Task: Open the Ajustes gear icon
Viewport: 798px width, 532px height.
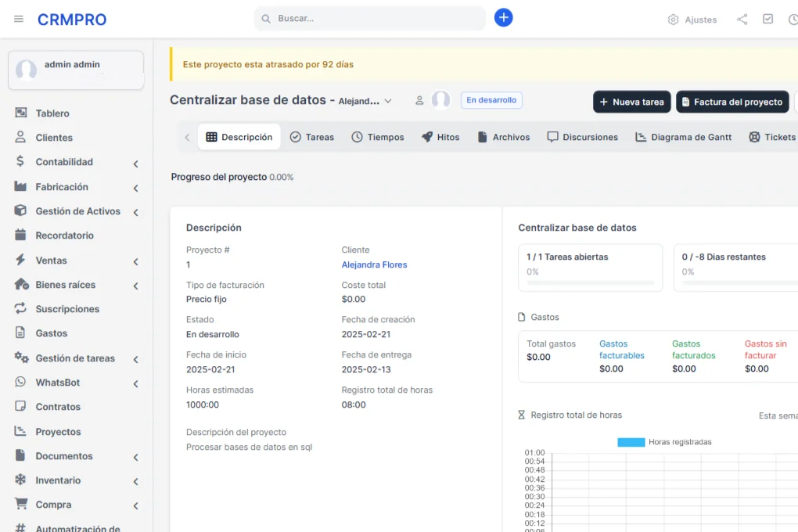Action: pos(674,20)
